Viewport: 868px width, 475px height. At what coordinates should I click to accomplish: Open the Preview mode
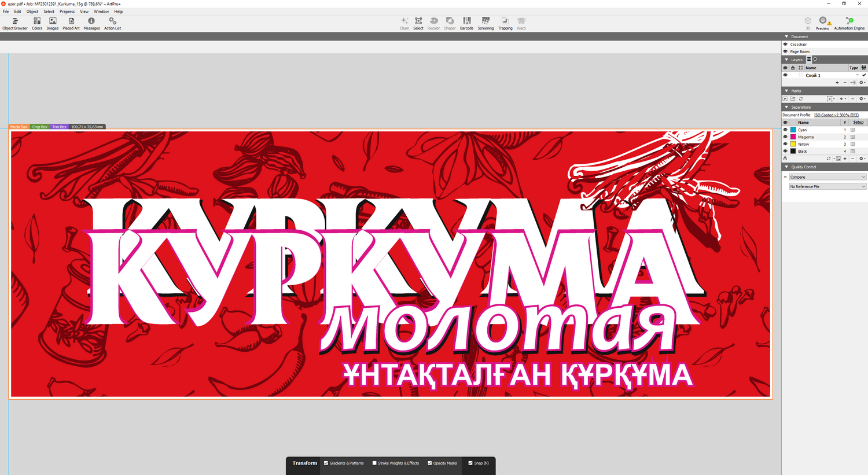(823, 24)
